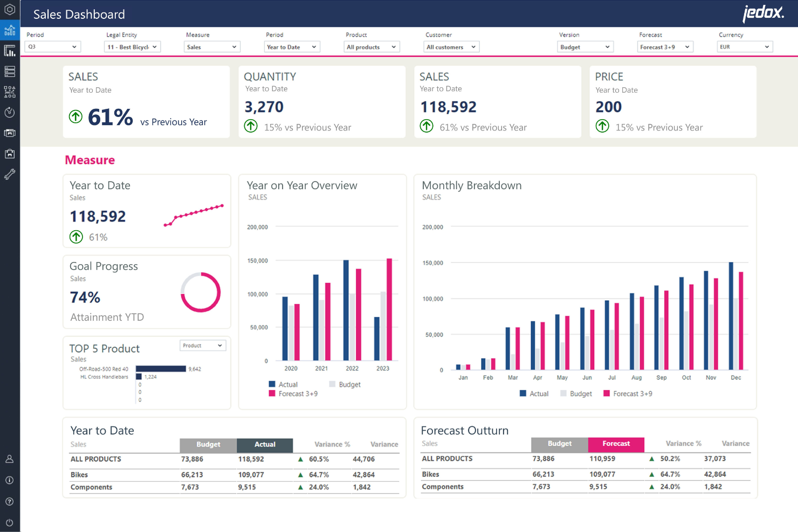Image resolution: width=798 pixels, height=532 pixels.
Task: Expand the All customers dropdown
Action: [452, 47]
